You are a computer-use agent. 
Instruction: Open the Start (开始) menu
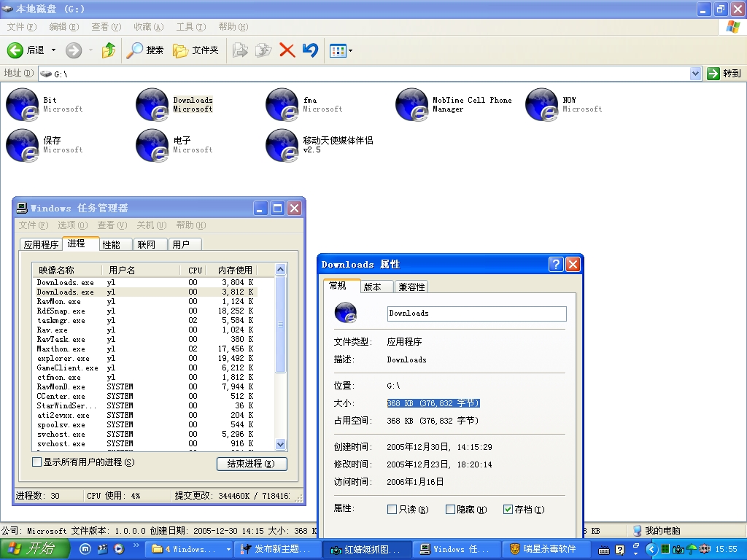34,549
